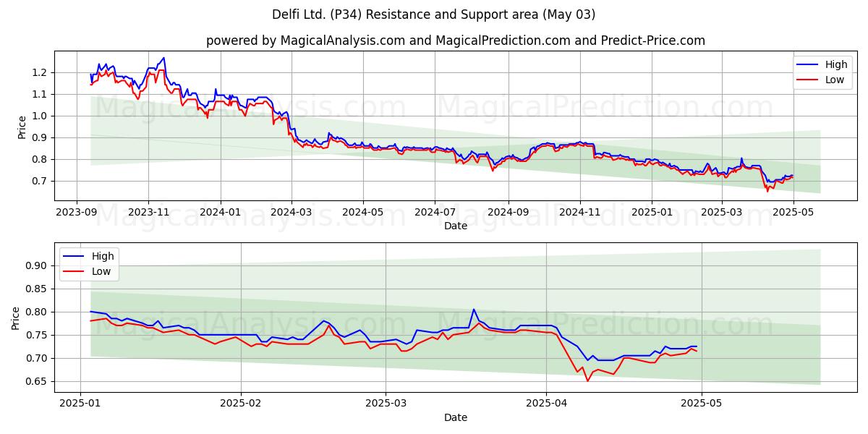Image resolution: width=868 pixels, height=434 pixels.
Task: Click the bottom chart y-axis value '0.65'
Action: coord(38,381)
